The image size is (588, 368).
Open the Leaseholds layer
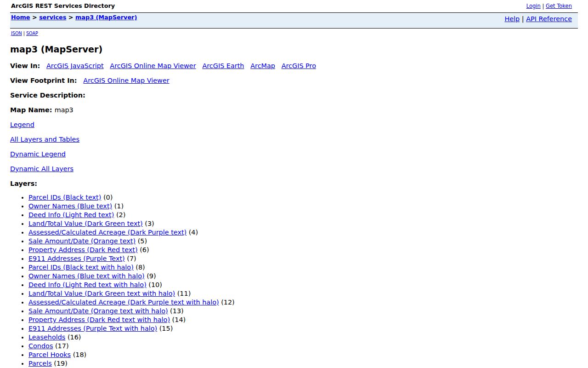[x=47, y=337]
